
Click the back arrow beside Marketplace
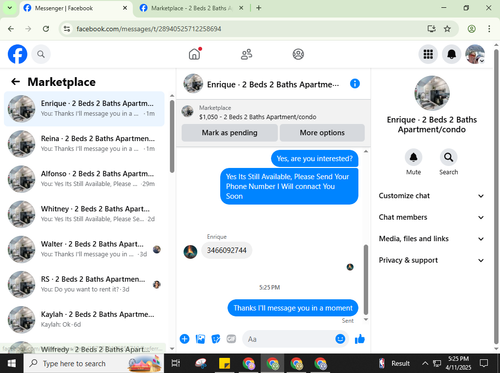click(x=15, y=82)
